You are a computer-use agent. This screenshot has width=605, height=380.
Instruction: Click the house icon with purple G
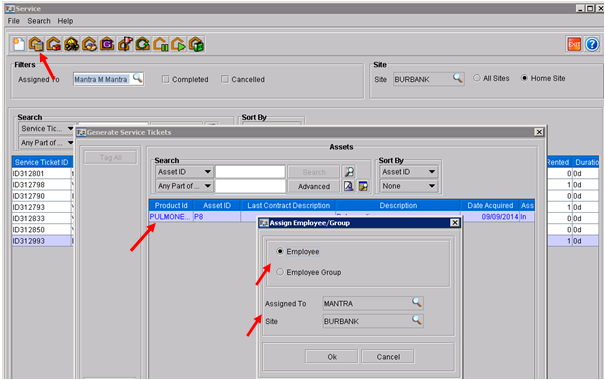[x=107, y=44]
